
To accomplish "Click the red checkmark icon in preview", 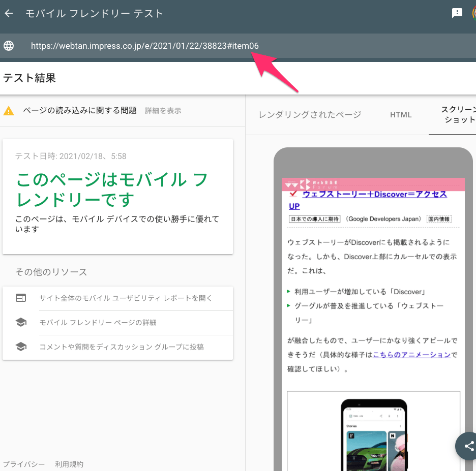I will point(293,194).
